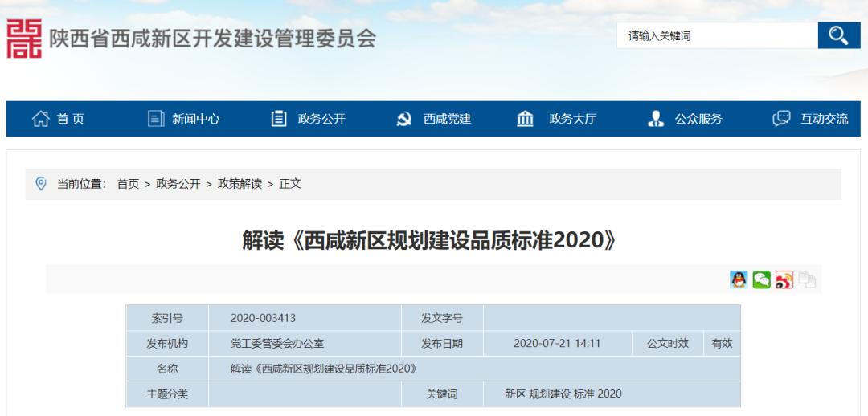
Task: Focus the keyword search input field
Action: click(x=718, y=36)
